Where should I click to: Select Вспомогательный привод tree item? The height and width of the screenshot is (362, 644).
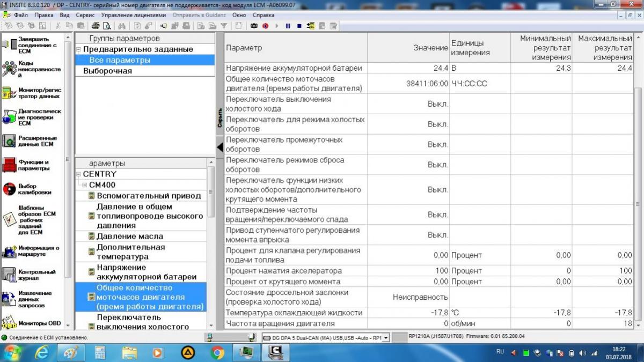pyautogui.click(x=145, y=196)
